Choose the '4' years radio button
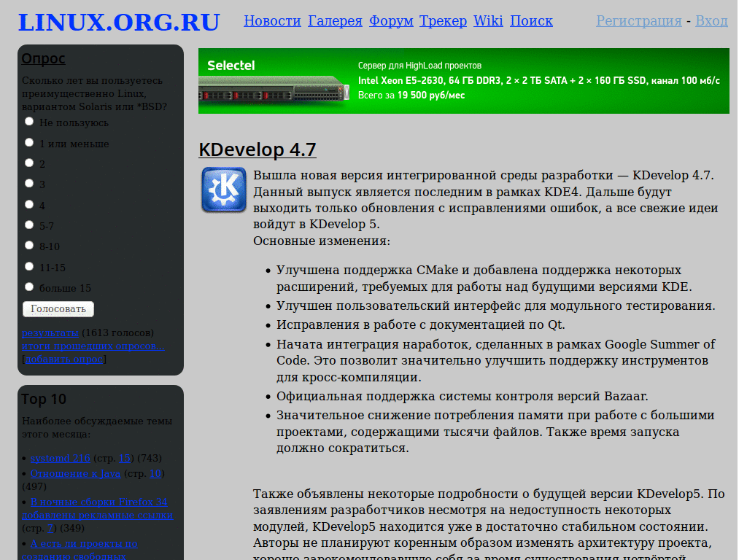 click(x=29, y=204)
